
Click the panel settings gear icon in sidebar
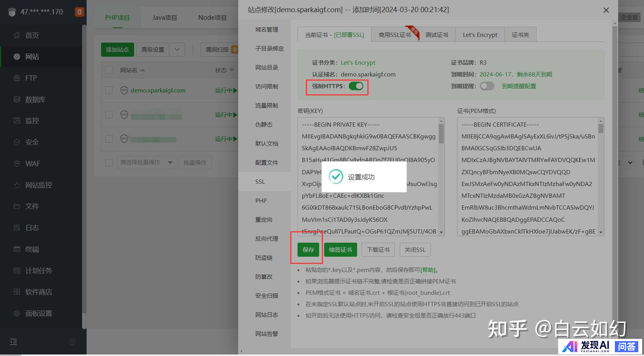point(17,313)
